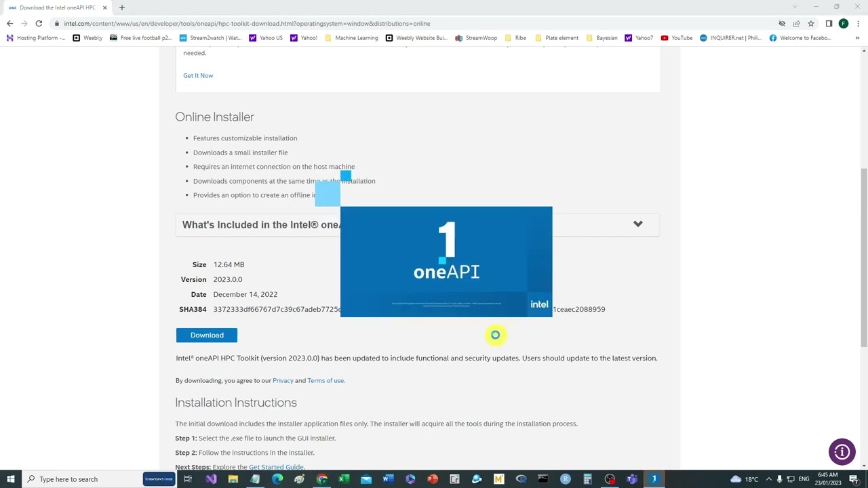
Task: Open the notifications center icon
Action: [x=854, y=479]
